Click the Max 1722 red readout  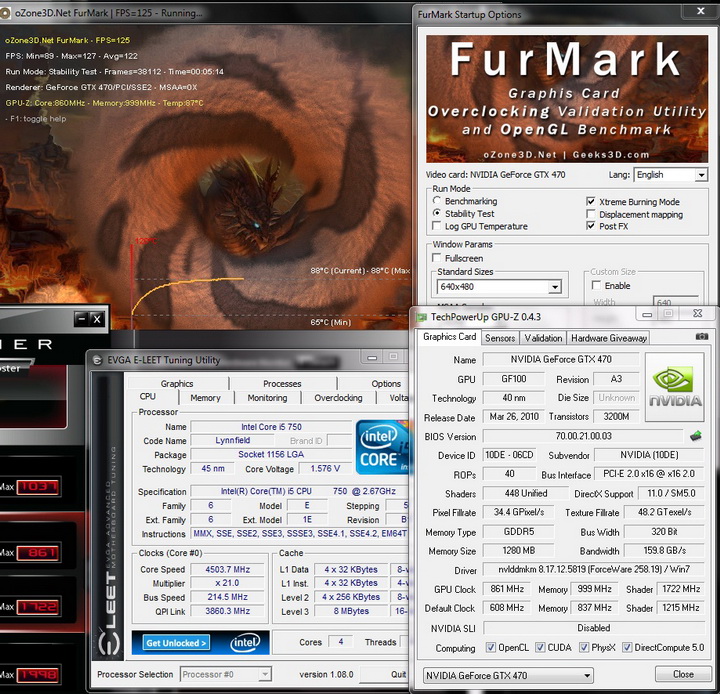38,607
